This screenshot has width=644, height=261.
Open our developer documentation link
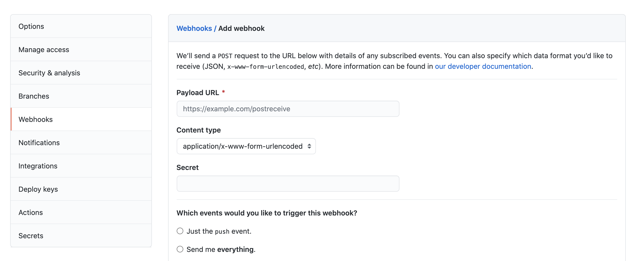[x=483, y=66]
